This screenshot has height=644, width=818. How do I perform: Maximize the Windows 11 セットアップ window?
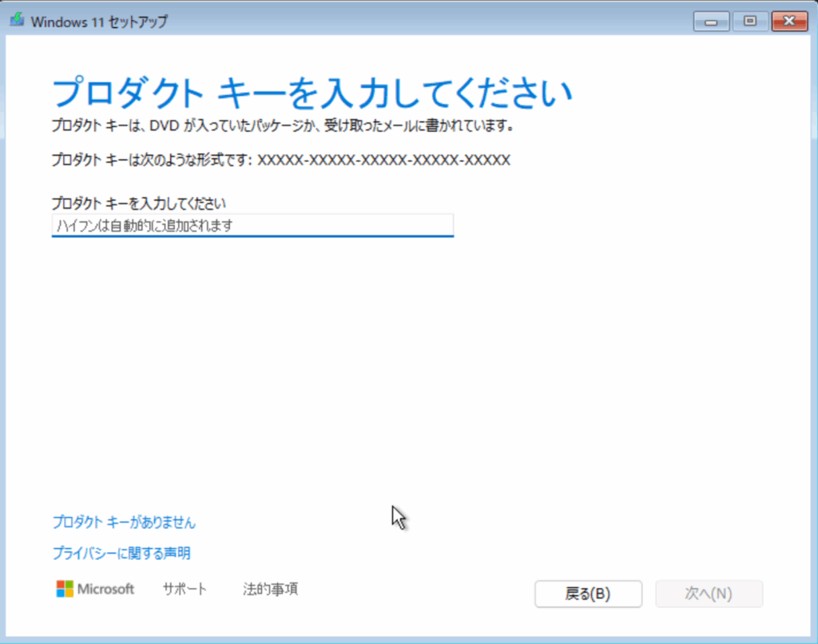tap(749, 21)
